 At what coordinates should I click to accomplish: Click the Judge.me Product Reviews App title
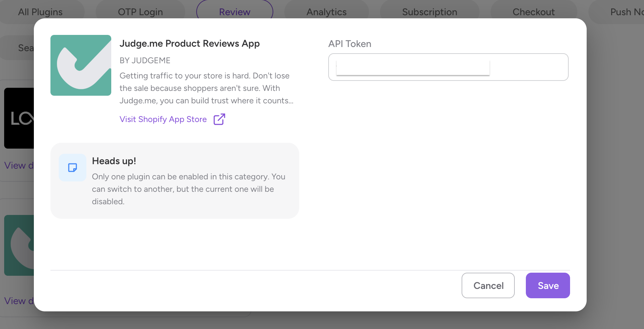[189, 44]
